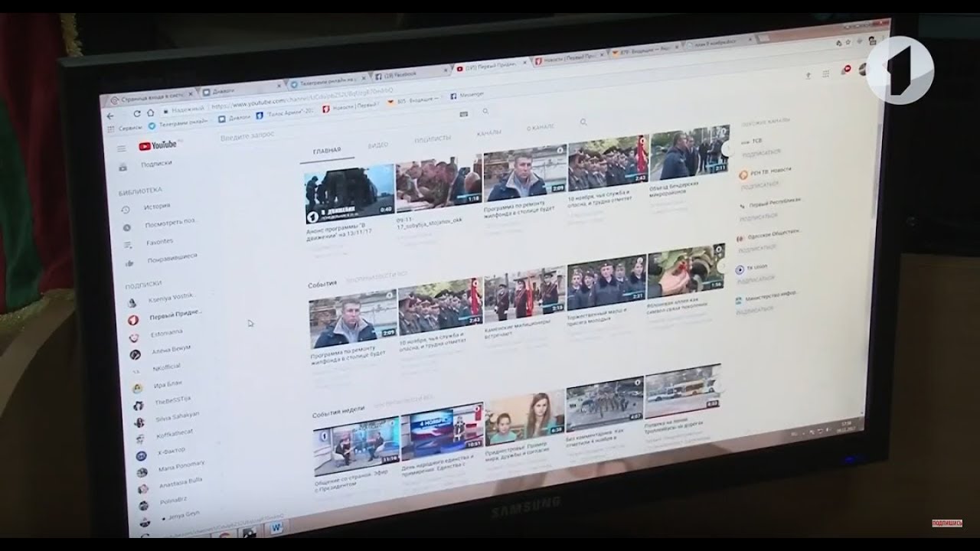
Task: Switch to the ВИДЕО channel tab
Action: point(378,145)
